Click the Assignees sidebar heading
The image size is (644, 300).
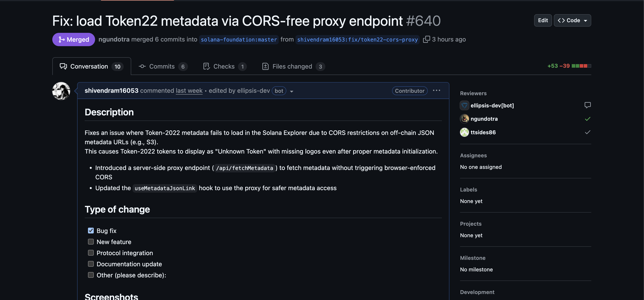473,156
